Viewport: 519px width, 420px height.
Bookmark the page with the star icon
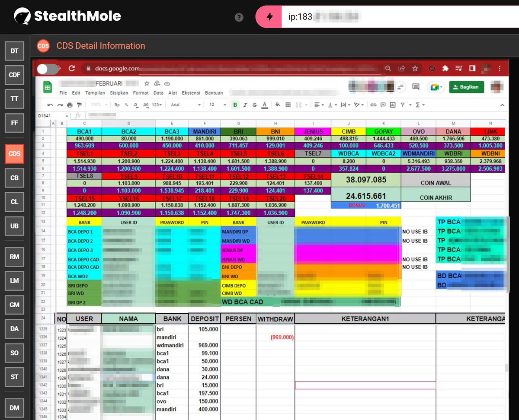tap(415, 68)
